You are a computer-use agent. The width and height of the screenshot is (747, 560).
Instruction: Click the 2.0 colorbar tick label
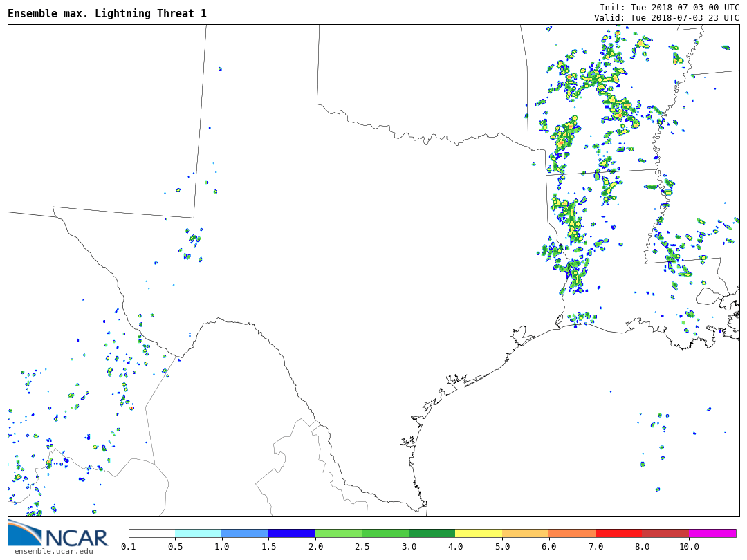coord(315,547)
